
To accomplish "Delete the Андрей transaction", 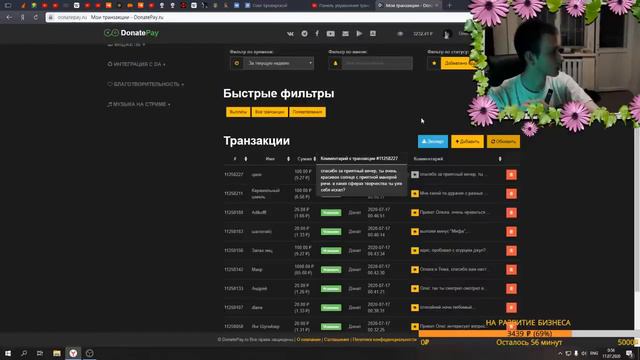I will coord(511,289).
